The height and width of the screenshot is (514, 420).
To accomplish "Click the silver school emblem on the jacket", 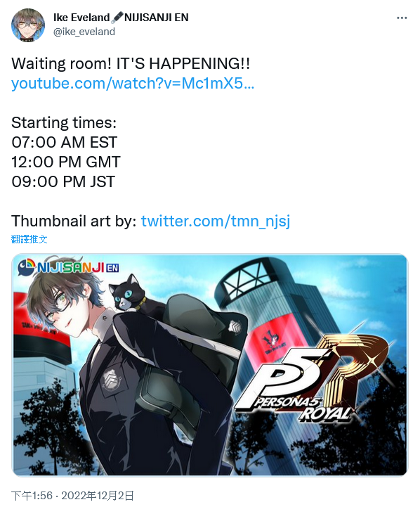I will (110, 378).
